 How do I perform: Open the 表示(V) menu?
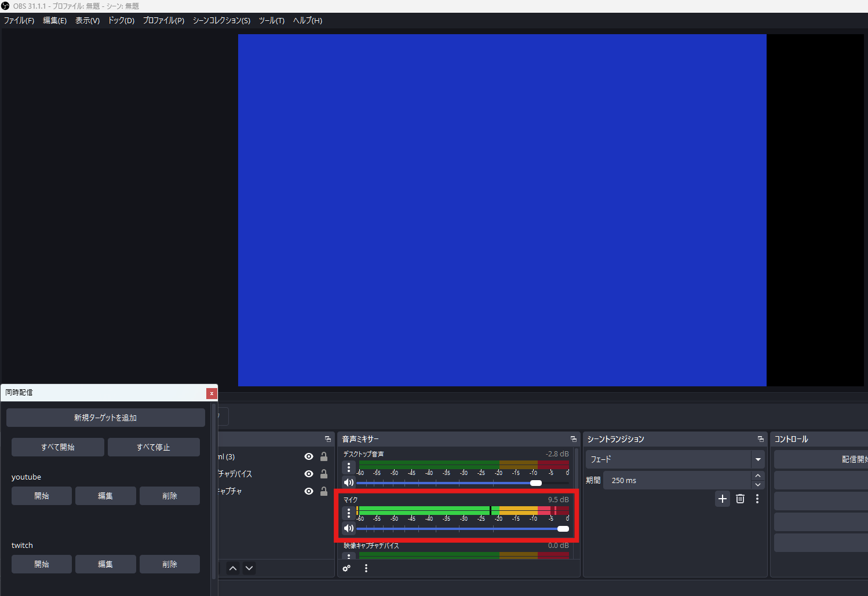tap(87, 20)
